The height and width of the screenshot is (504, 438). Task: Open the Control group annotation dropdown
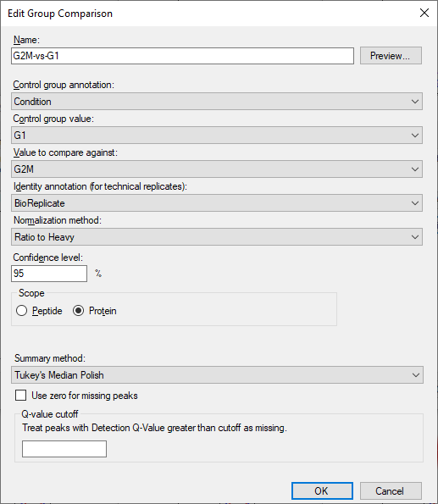pyautogui.click(x=217, y=102)
